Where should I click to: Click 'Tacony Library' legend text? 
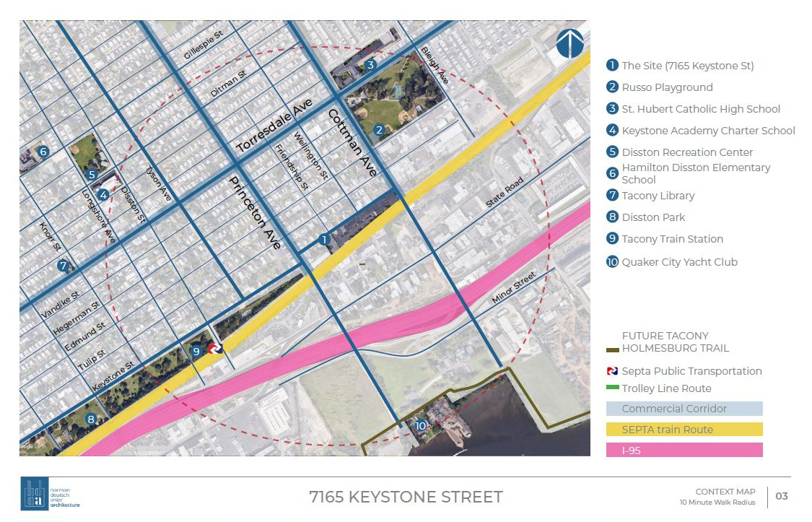click(x=658, y=196)
